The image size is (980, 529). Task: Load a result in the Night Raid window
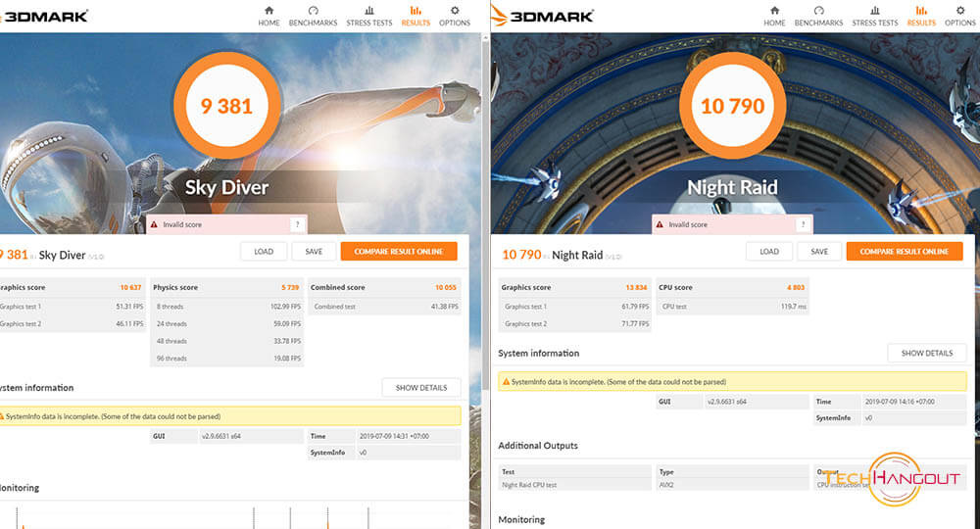769,252
